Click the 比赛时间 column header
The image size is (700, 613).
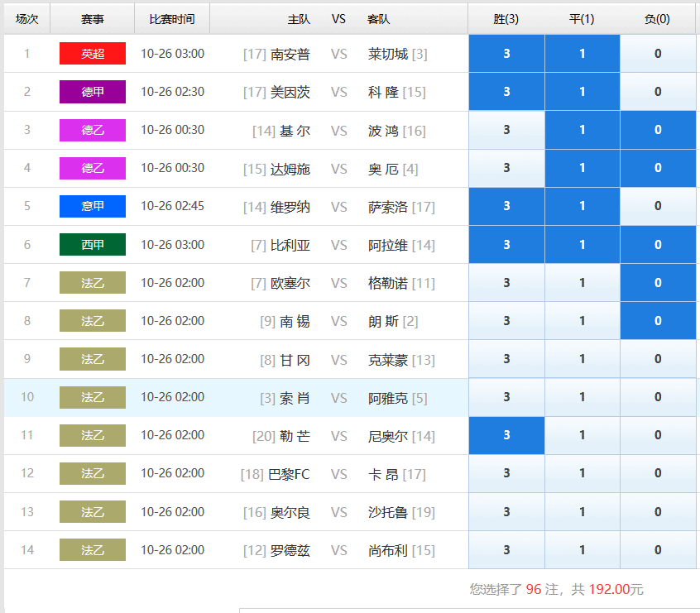[x=172, y=19]
